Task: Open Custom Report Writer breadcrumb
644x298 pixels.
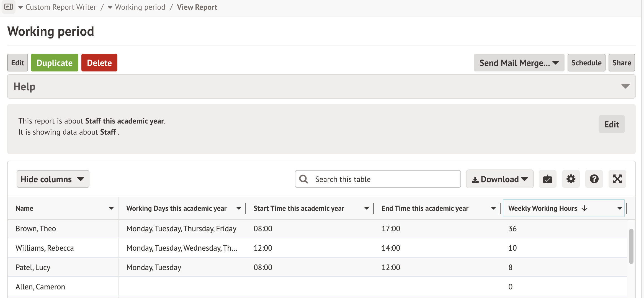Action: [x=61, y=7]
